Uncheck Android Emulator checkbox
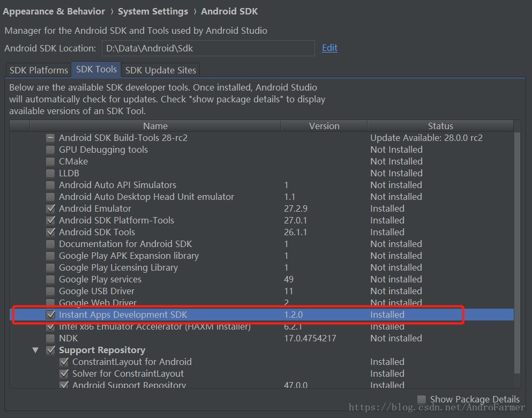Image resolution: width=532 pixels, height=418 pixels. pyautogui.click(x=50, y=208)
